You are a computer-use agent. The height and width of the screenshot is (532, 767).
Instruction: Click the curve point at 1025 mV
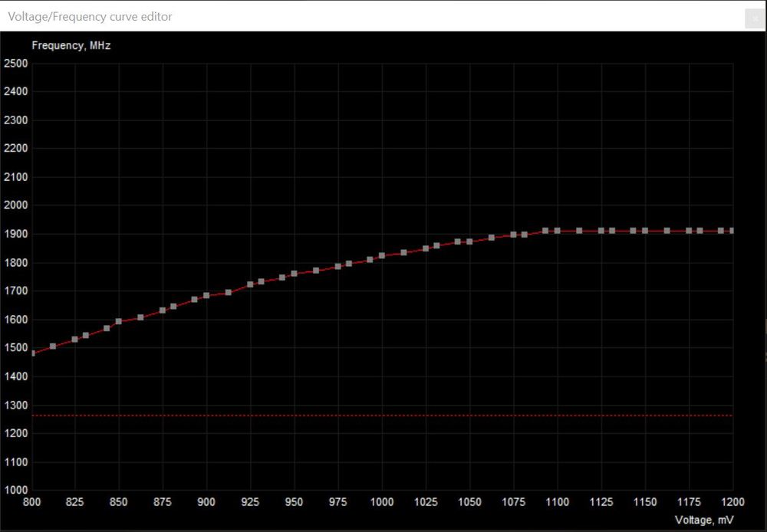[426, 248]
